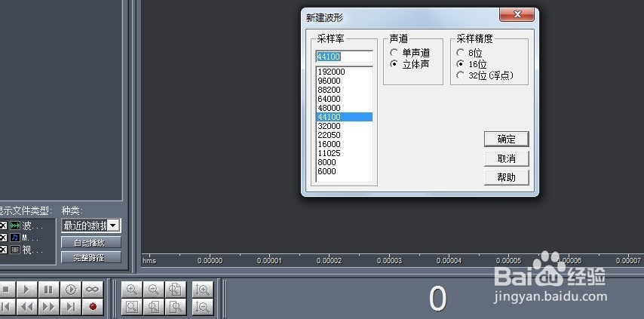Click the green waveform file type icon

(x=15, y=225)
